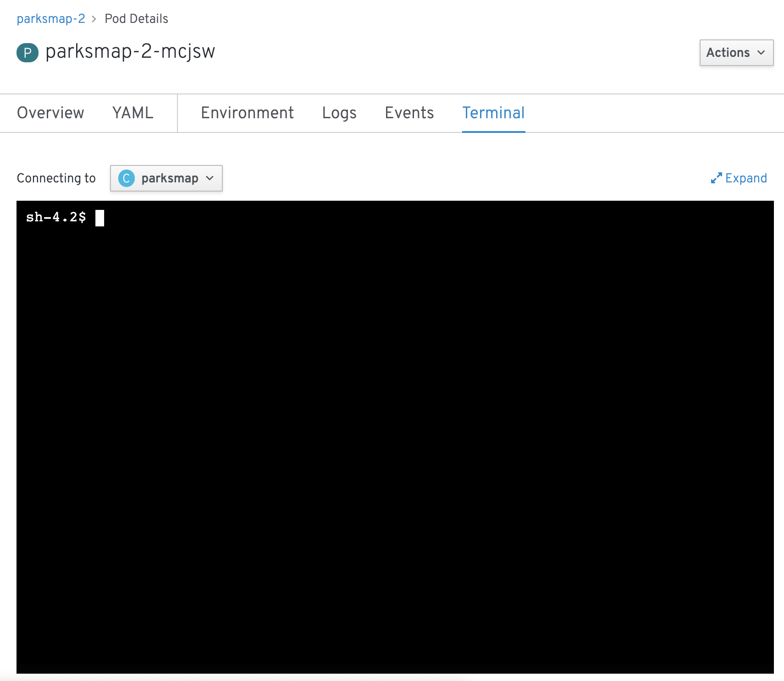Click the Expand arrows icon
This screenshot has height=681, width=784.
[716, 178]
